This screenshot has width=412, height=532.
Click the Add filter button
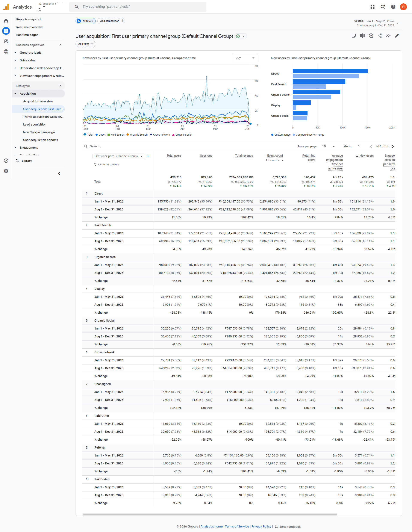(x=86, y=44)
